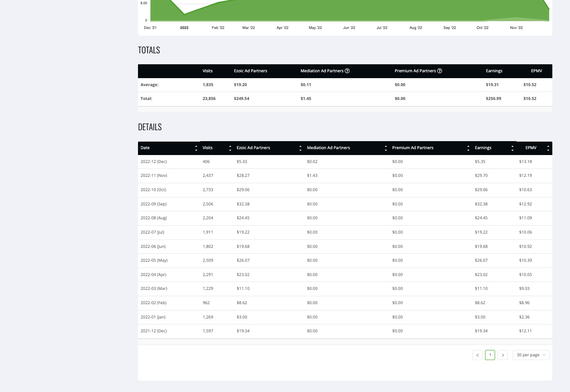Click January EPMV value $2.36
This screenshot has height=392, width=570.
[524, 317]
